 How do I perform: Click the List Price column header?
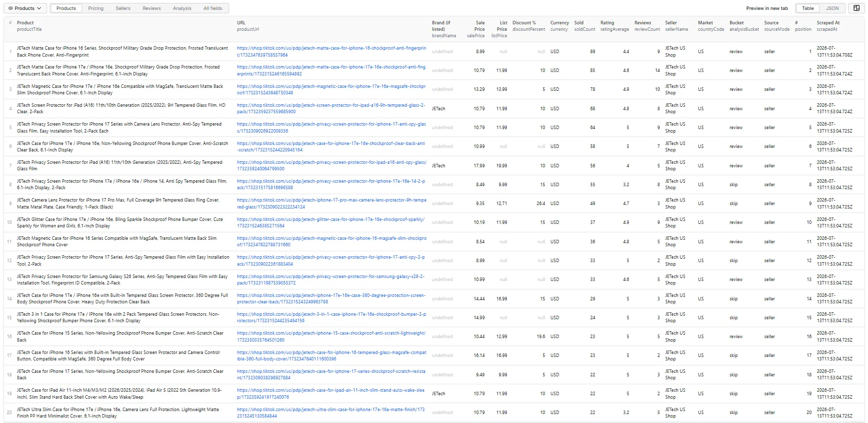pyautogui.click(x=503, y=26)
